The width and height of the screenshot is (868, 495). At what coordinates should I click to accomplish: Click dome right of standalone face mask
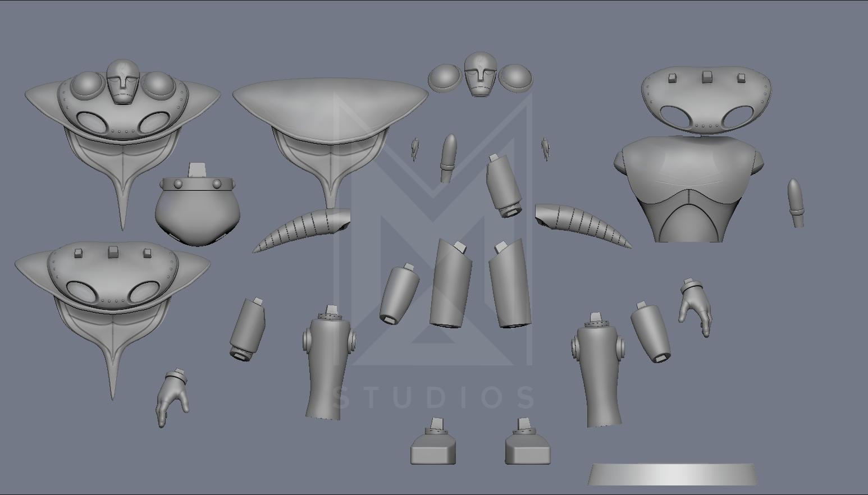point(516,77)
